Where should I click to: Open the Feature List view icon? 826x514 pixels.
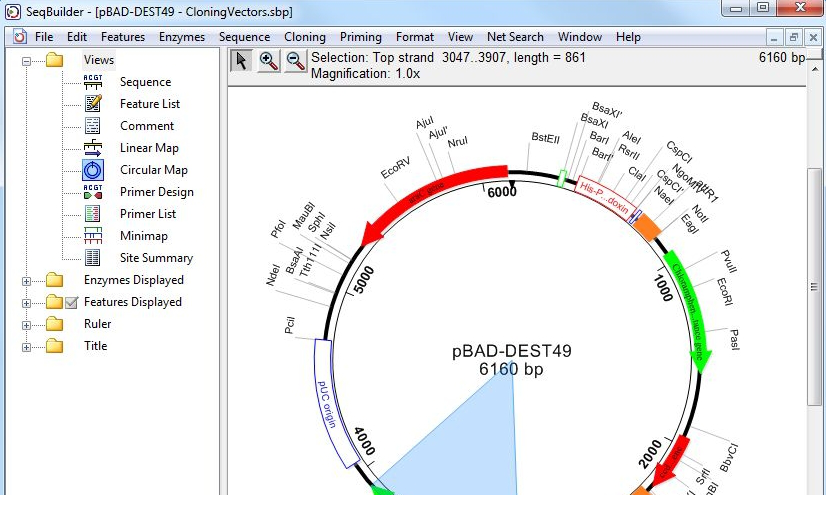click(93, 104)
